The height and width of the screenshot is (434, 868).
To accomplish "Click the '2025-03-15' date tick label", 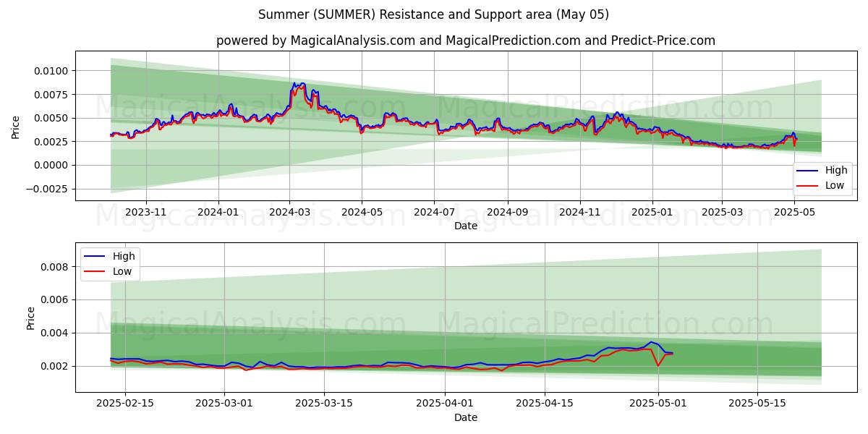I will 323,402.
